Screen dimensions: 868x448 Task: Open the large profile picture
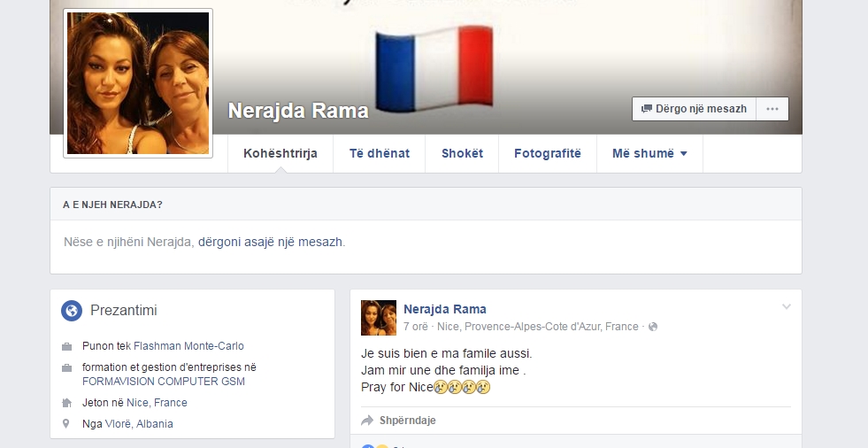[138, 83]
